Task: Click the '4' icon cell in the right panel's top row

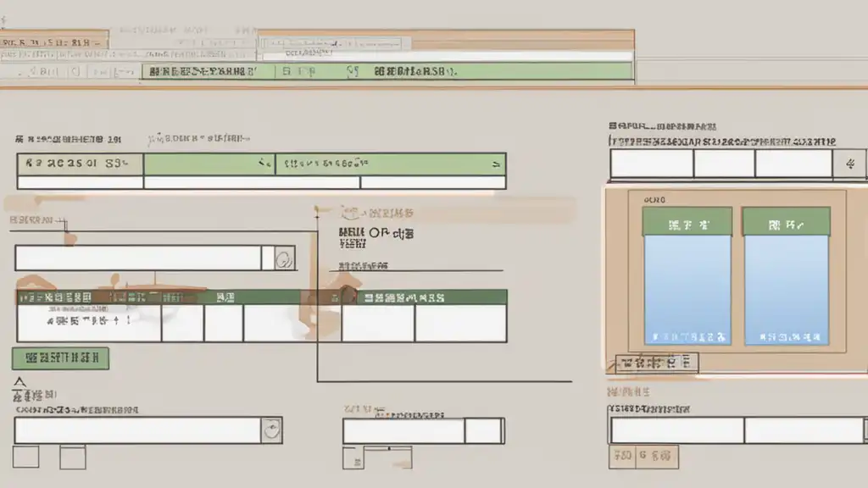Action: point(849,164)
